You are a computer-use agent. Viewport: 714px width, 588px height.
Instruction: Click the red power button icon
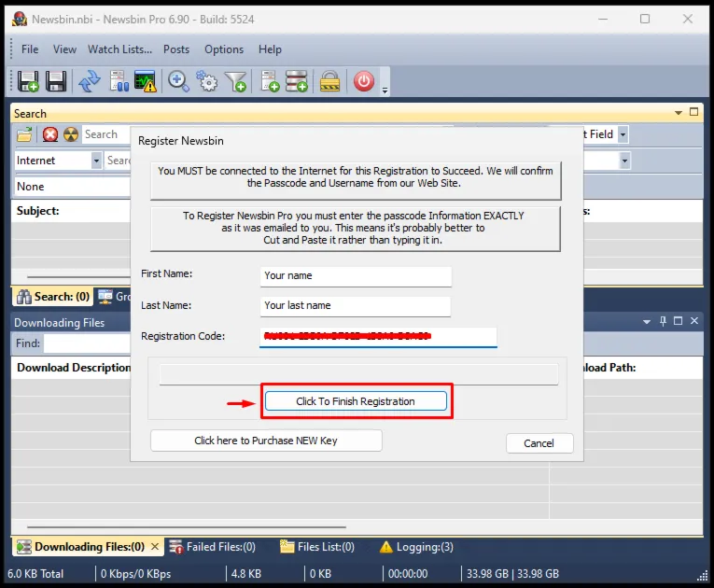coord(363,81)
